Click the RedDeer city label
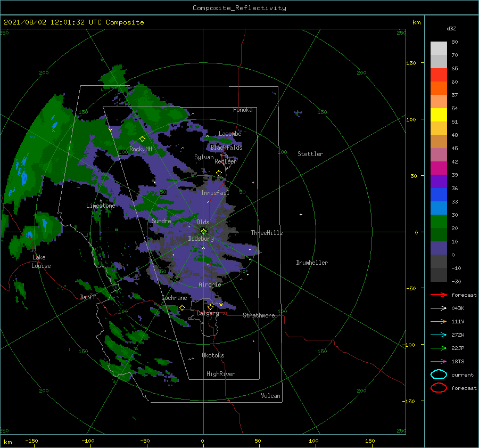Image resolution: width=479 pixels, height=448 pixels. pos(226,161)
